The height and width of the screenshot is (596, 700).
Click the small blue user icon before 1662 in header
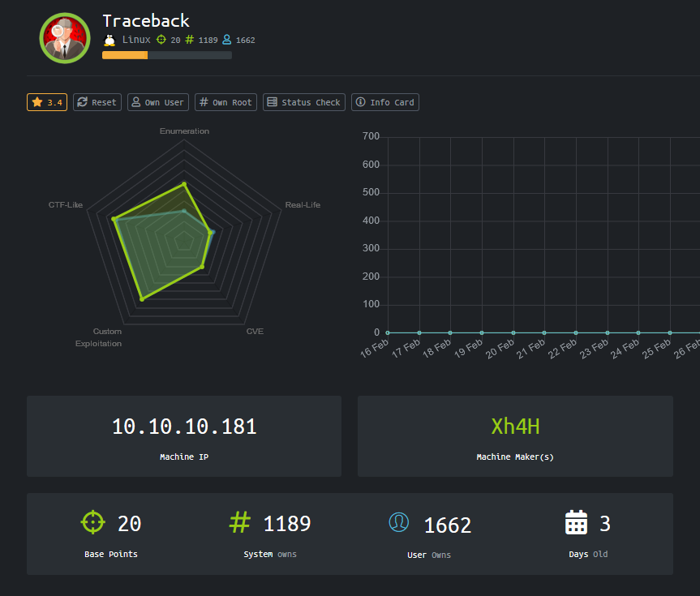pyautogui.click(x=227, y=40)
